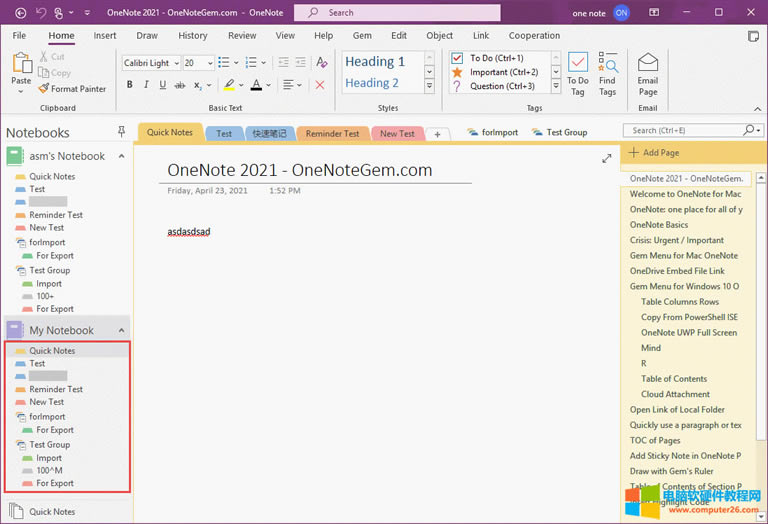Click the Add Page button
The width and height of the screenshot is (768, 524).
tap(654, 153)
